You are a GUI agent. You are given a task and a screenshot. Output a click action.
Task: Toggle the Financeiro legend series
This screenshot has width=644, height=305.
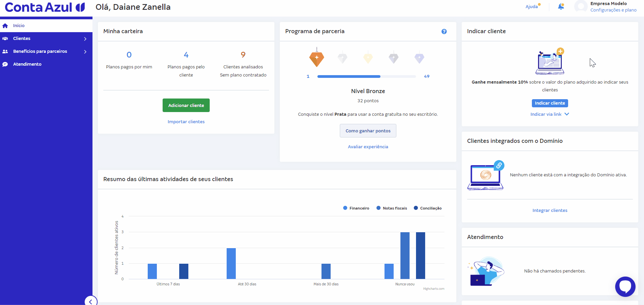click(x=356, y=208)
